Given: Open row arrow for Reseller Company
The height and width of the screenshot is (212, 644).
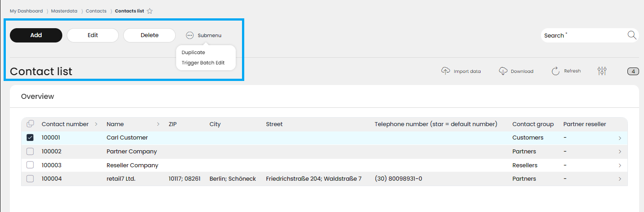Looking at the screenshot, I should 620,165.
